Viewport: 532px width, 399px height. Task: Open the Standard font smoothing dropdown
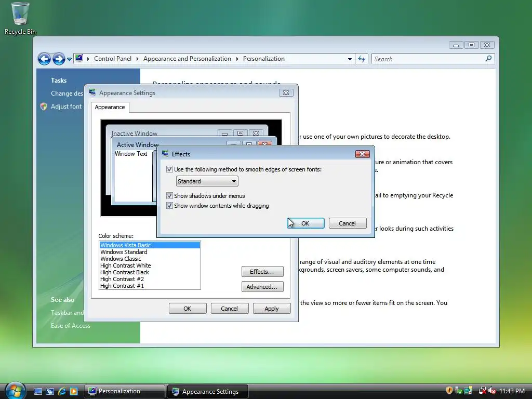pos(207,181)
